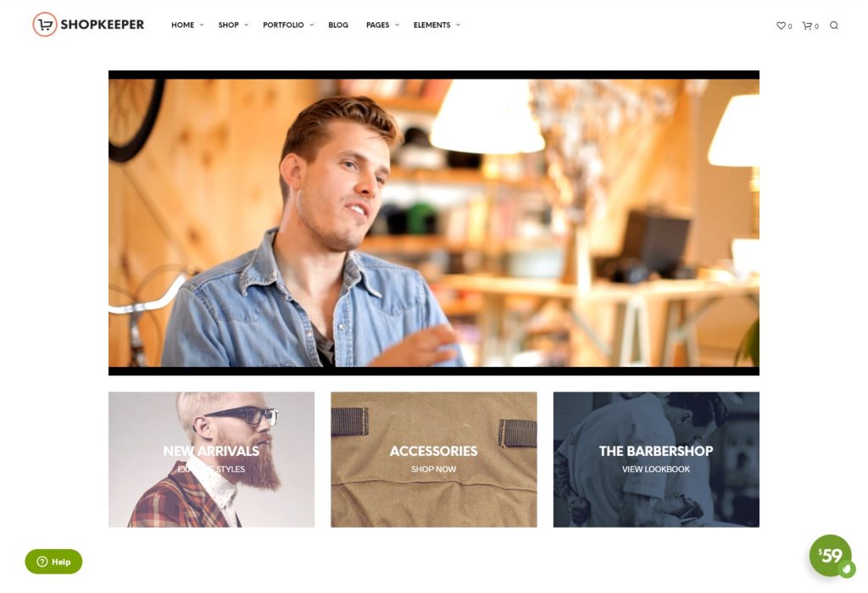
Task: Click Shop Now on Accessories banner
Action: [x=433, y=469]
